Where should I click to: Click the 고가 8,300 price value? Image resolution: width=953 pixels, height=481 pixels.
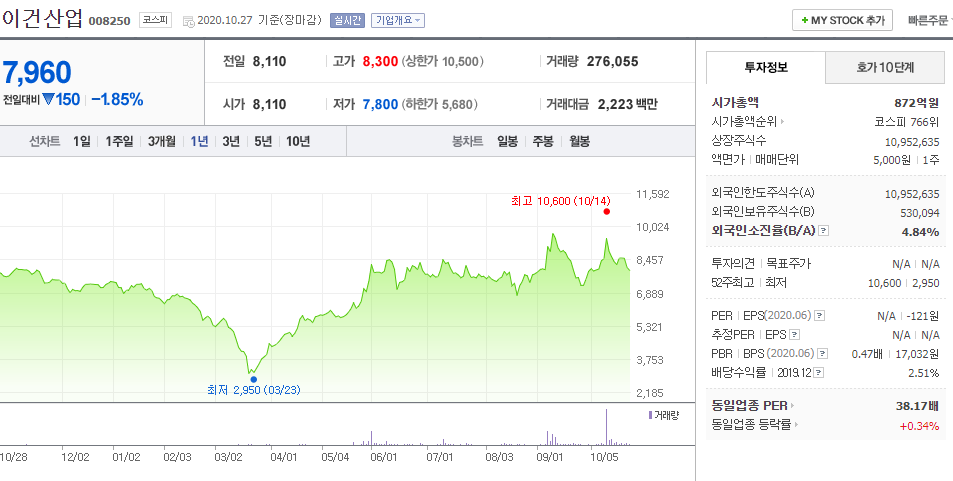tap(380, 61)
